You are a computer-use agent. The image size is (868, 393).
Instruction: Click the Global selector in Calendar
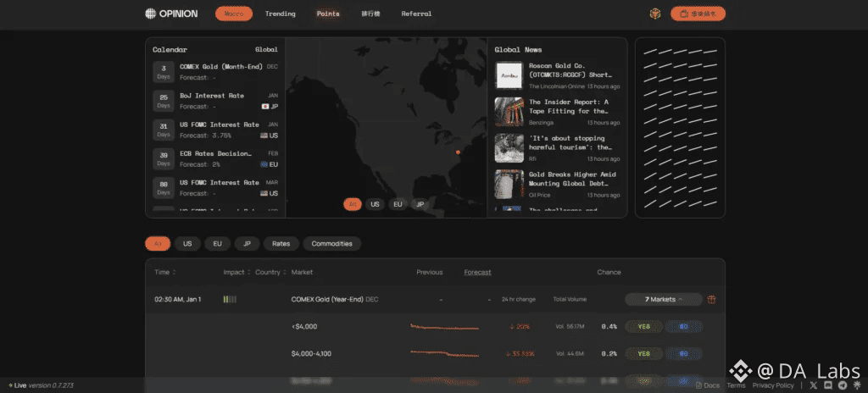pos(266,49)
